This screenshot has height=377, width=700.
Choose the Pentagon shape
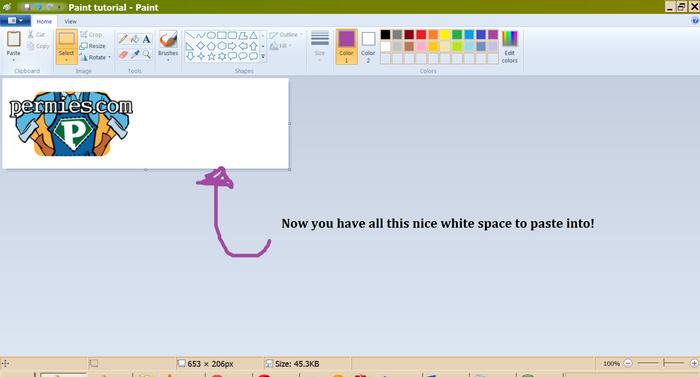[x=211, y=46]
